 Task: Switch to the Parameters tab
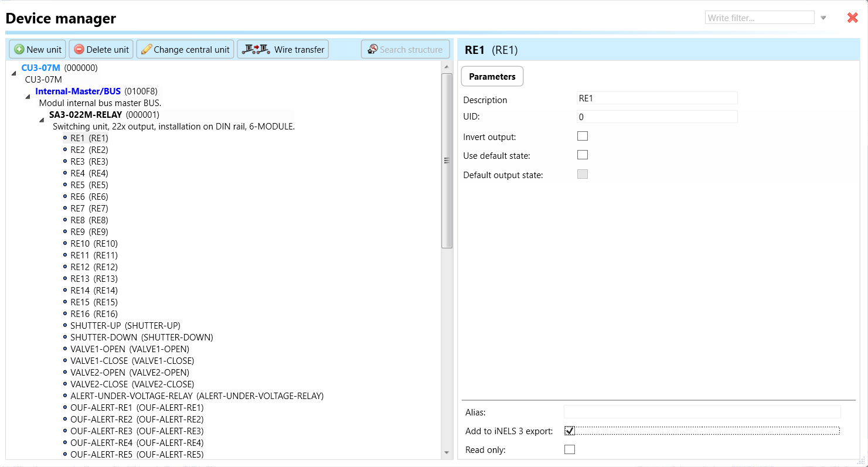[492, 77]
